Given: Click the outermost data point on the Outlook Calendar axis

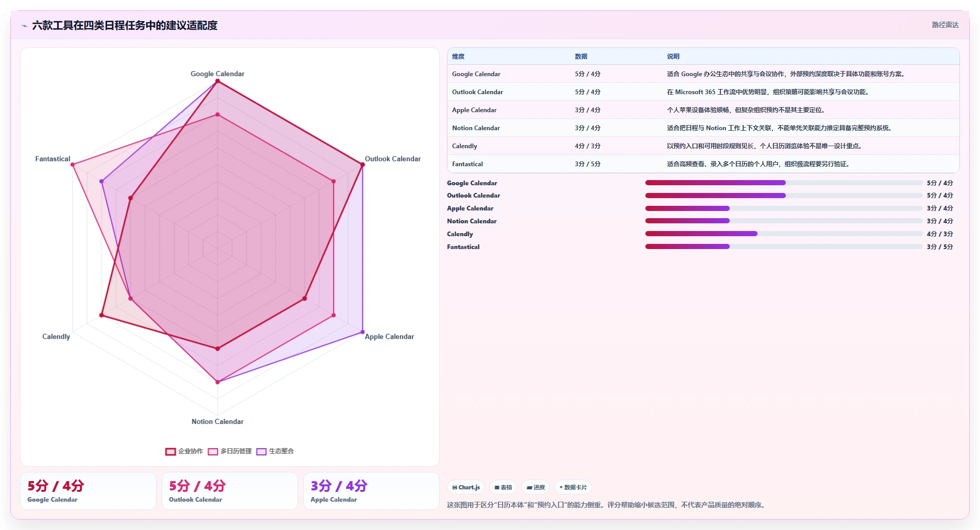Looking at the screenshot, I should click(x=363, y=165).
